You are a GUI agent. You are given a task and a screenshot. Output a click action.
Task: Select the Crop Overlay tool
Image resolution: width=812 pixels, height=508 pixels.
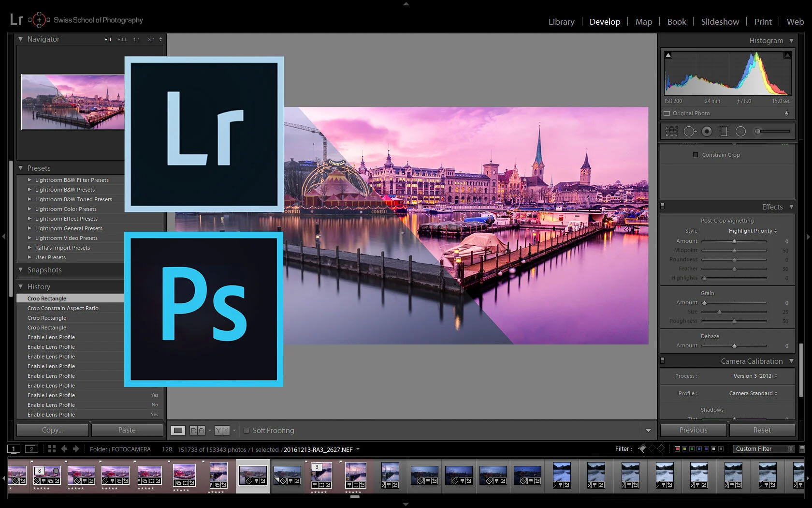671,132
